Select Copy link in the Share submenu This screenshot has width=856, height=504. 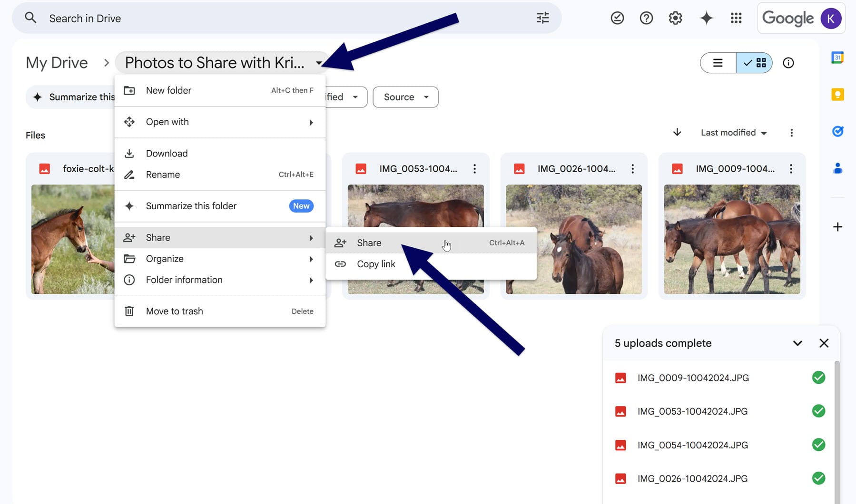point(376,264)
